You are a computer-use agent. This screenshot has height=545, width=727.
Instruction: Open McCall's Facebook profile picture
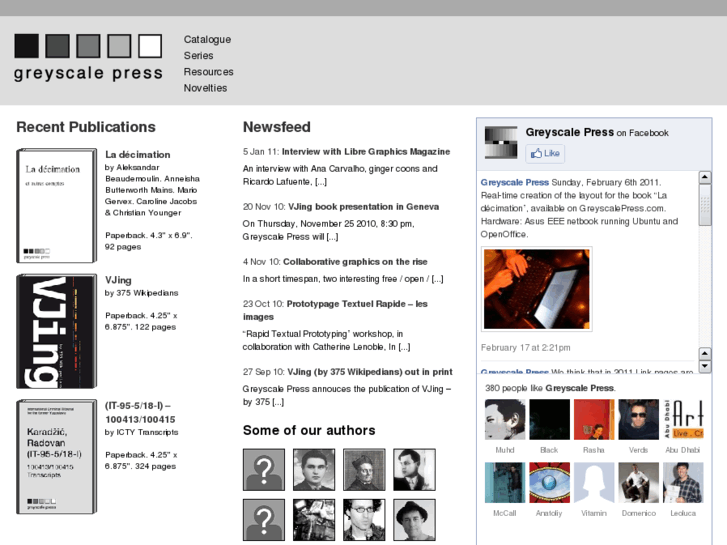point(505,482)
